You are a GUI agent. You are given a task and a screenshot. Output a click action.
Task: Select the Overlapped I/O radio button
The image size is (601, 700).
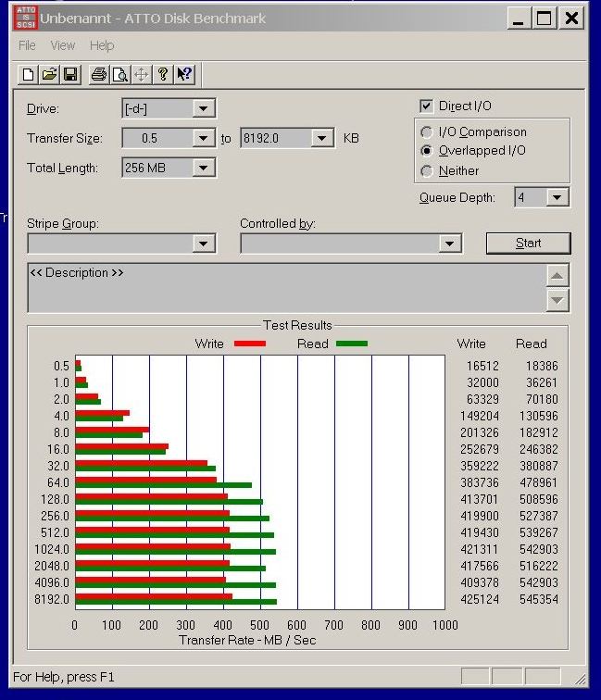click(x=426, y=151)
